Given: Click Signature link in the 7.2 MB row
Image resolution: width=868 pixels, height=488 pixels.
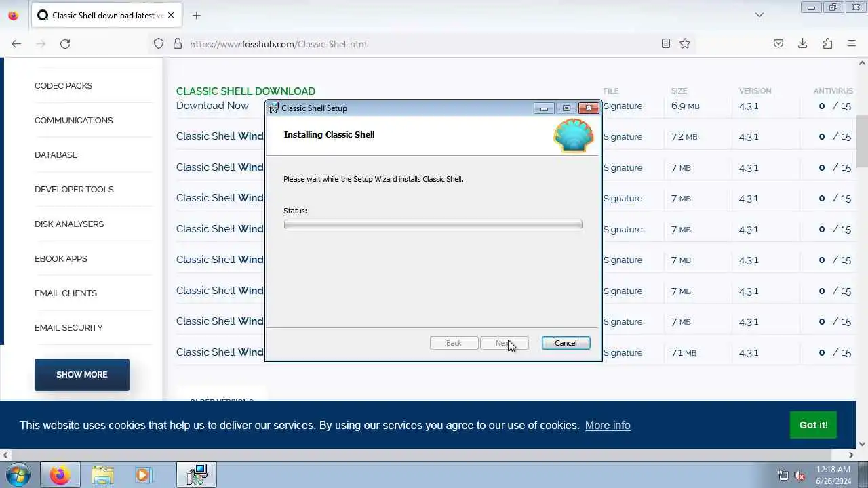Looking at the screenshot, I should [x=623, y=137].
